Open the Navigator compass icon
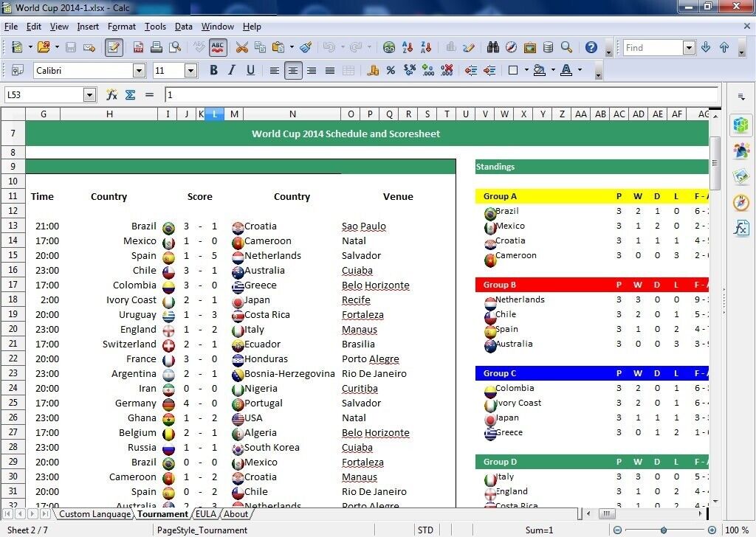The width and height of the screenshot is (756, 537). 512,47
